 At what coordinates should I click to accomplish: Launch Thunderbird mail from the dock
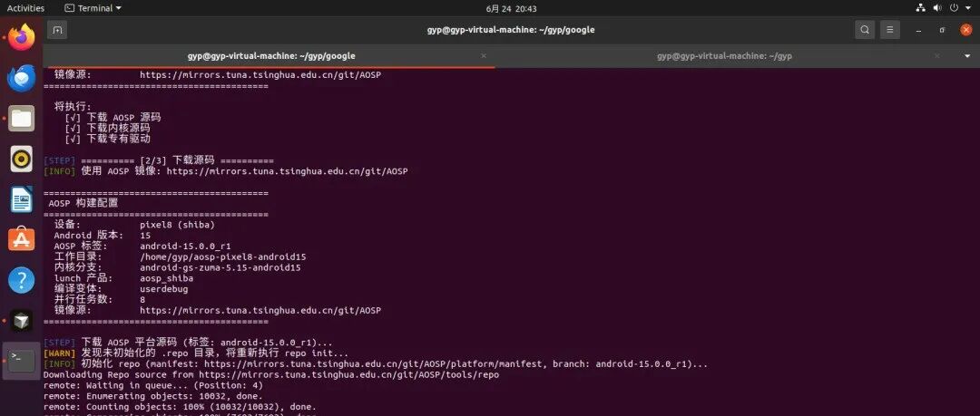21,78
